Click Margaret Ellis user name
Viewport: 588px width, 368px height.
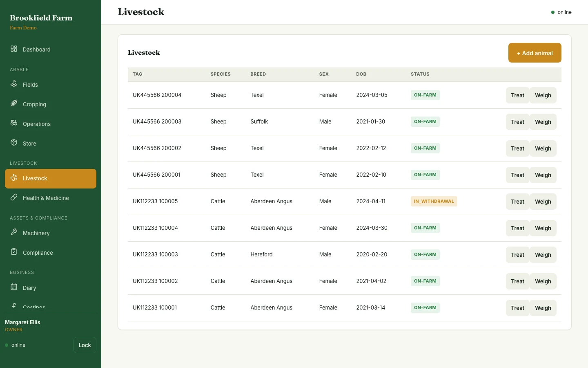click(22, 322)
